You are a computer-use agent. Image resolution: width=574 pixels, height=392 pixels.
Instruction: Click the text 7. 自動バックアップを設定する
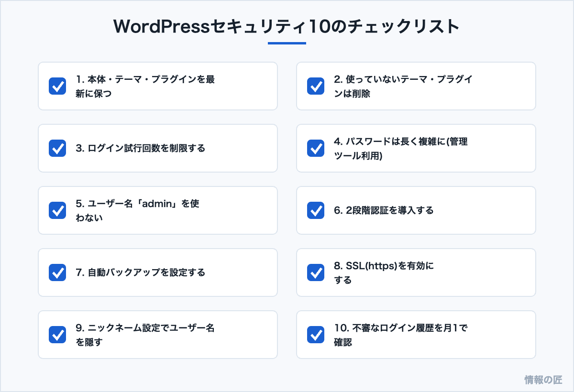pos(141,272)
